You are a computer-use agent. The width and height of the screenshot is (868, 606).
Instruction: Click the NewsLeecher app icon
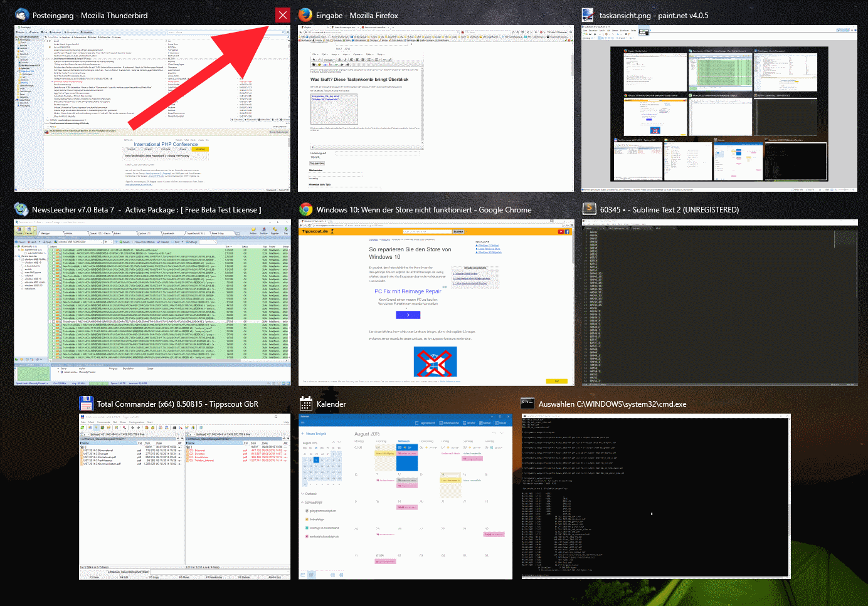(x=21, y=209)
